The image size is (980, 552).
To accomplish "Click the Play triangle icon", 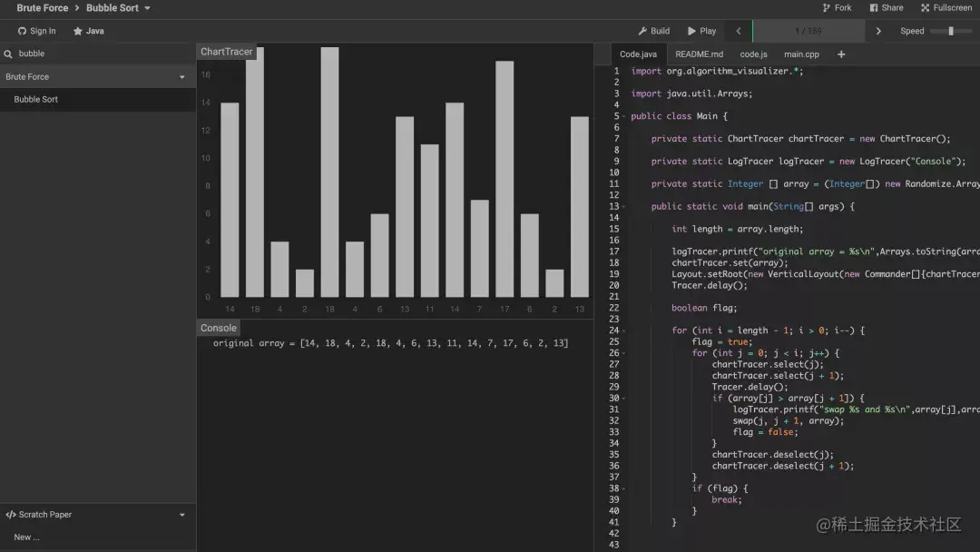I will [x=691, y=31].
